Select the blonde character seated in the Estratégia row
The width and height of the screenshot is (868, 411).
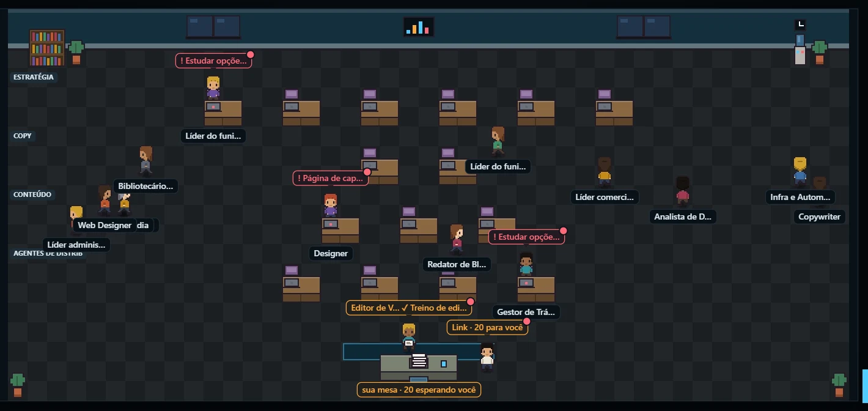[x=213, y=88]
